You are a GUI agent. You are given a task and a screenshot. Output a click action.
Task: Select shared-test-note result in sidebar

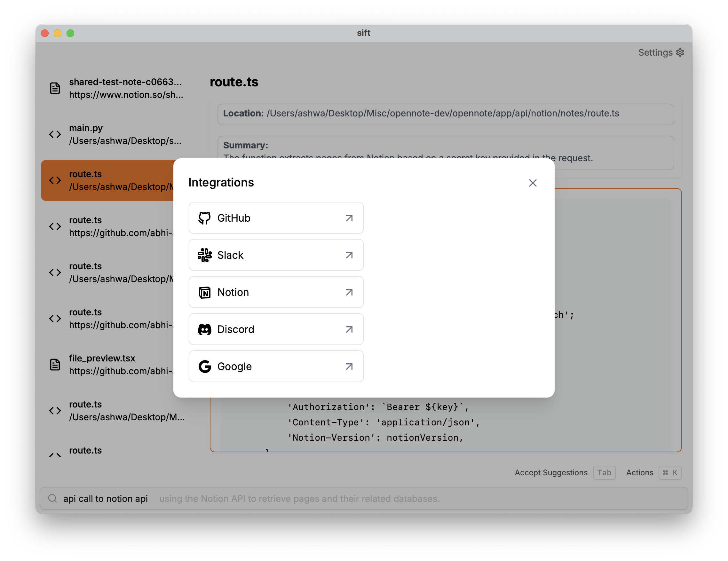117,88
